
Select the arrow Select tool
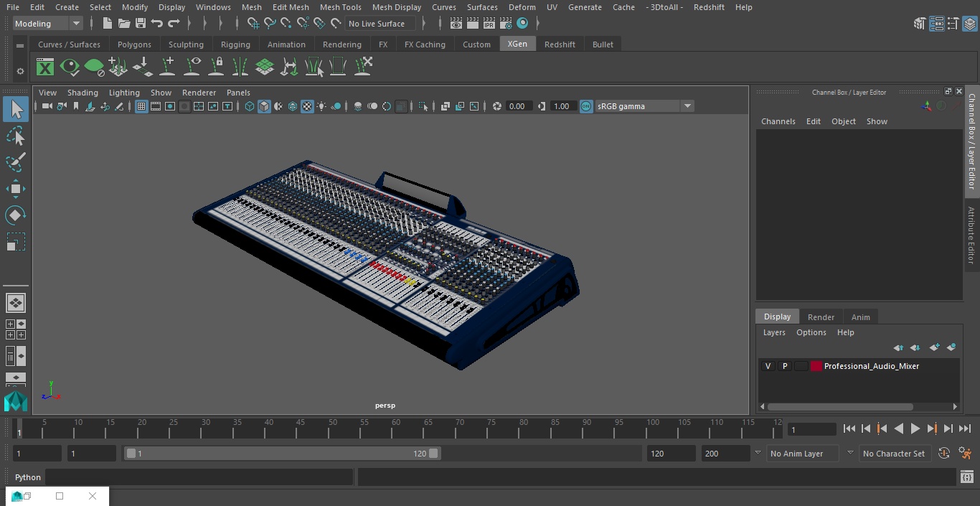(16, 109)
